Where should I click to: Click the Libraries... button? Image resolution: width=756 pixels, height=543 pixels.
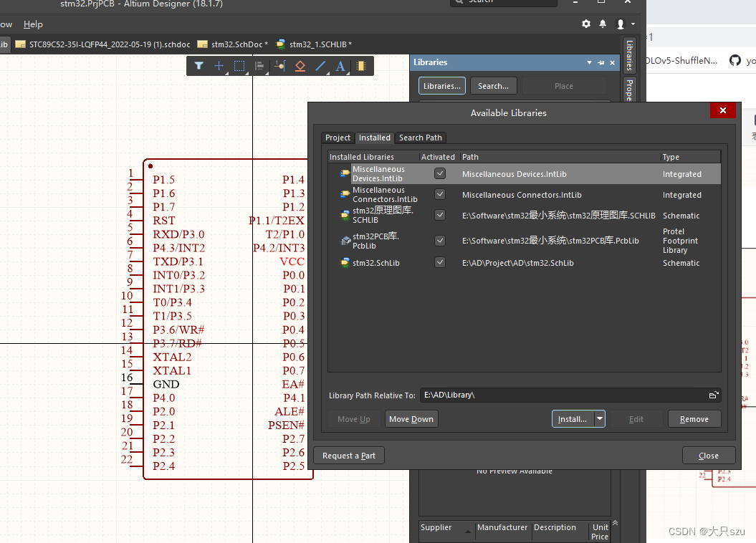(x=441, y=86)
